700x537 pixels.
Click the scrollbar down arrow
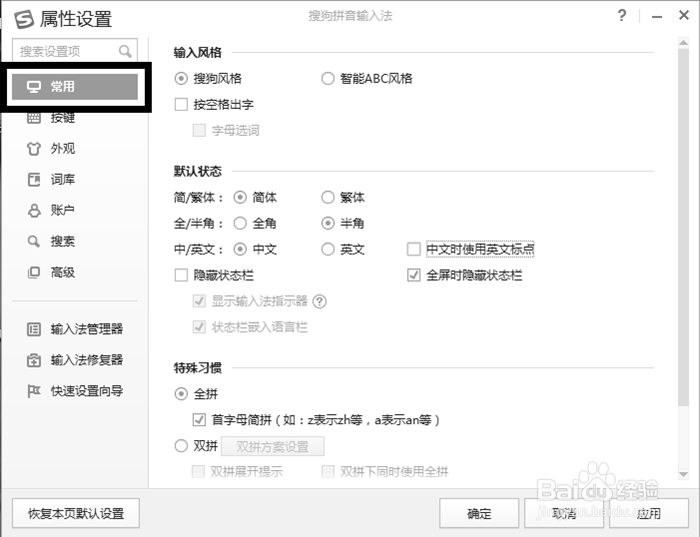pos(683,474)
